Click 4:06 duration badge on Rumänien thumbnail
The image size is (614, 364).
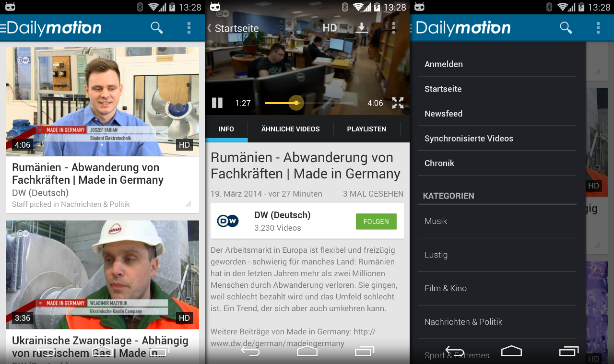click(x=23, y=145)
